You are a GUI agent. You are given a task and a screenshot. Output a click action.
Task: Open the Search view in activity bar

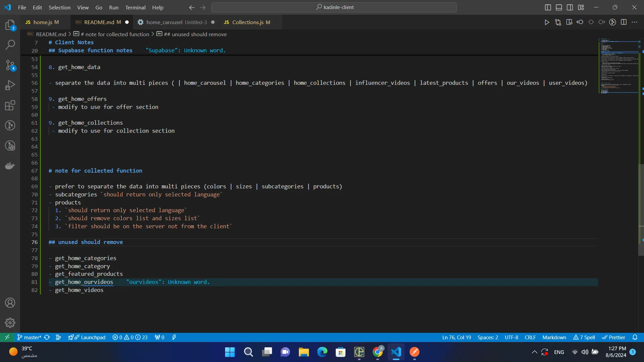coord(10,45)
